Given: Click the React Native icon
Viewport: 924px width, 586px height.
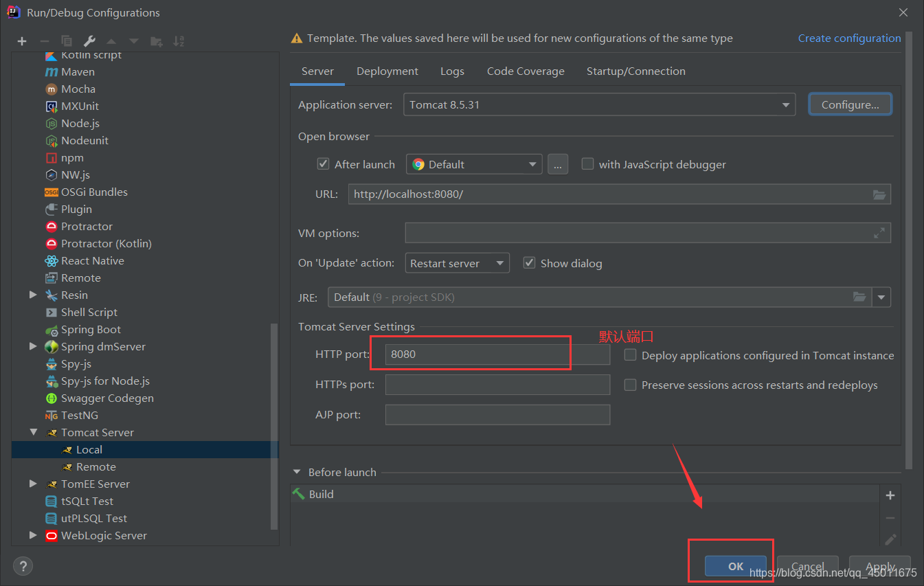Looking at the screenshot, I should point(52,261).
